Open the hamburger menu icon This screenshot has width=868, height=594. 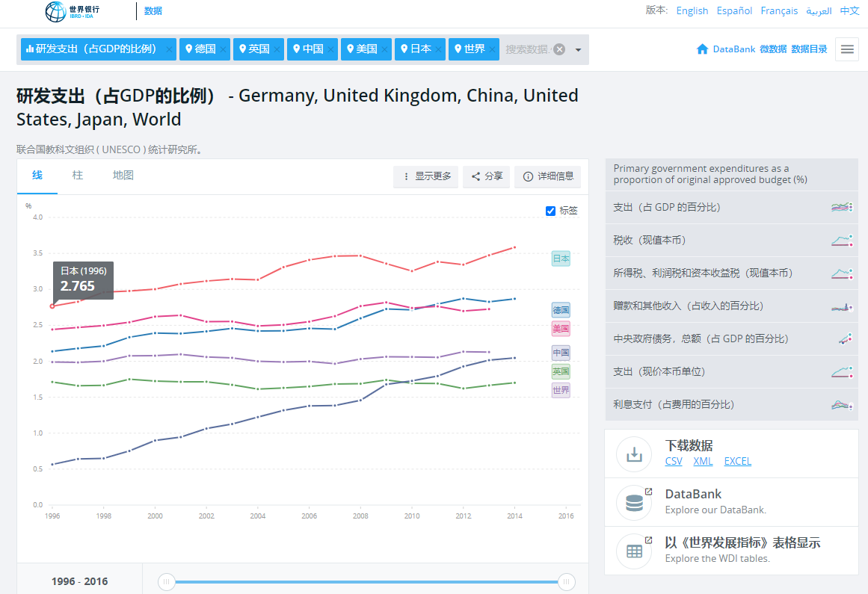pyautogui.click(x=847, y=49)
